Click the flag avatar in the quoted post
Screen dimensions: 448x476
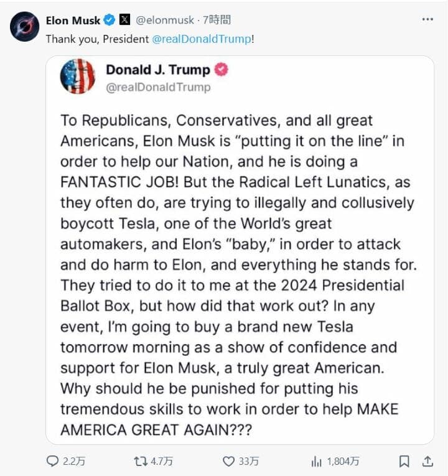tap(78, 77)
